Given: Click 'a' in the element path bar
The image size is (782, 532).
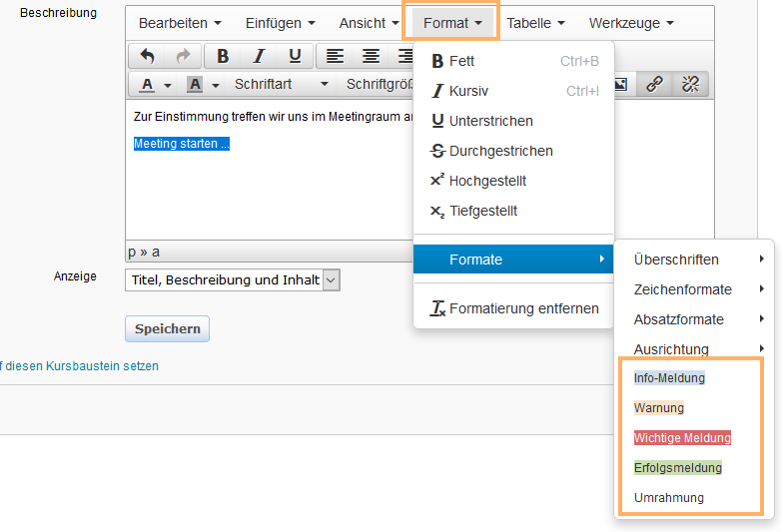Looking at the screenshot, I should 156,252.
